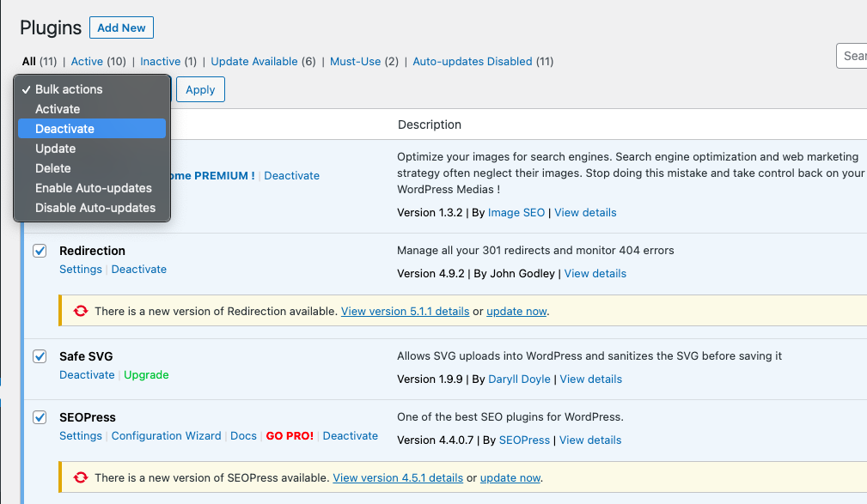Open SEOPress plugin Settings
This screenshot has height=504, width=867.
81,435
